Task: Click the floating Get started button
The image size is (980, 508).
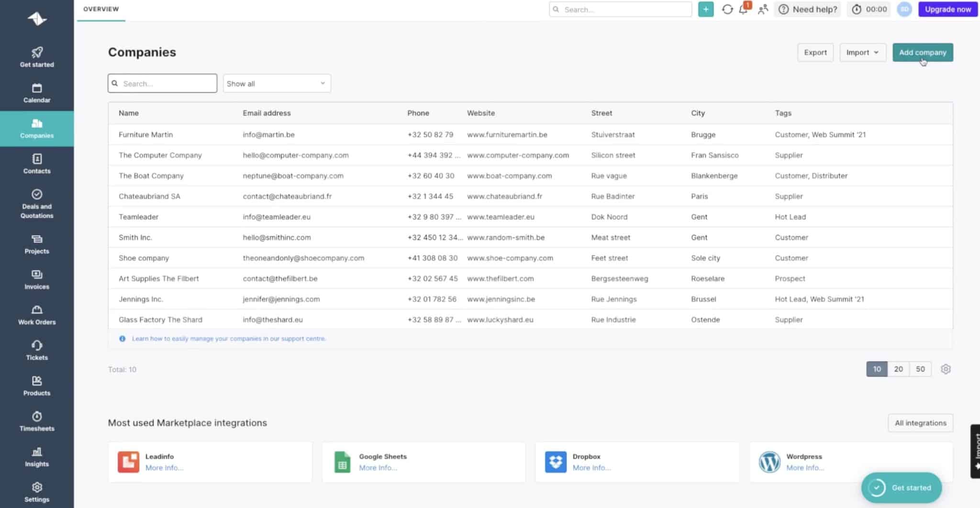Action: coord(902,487)
